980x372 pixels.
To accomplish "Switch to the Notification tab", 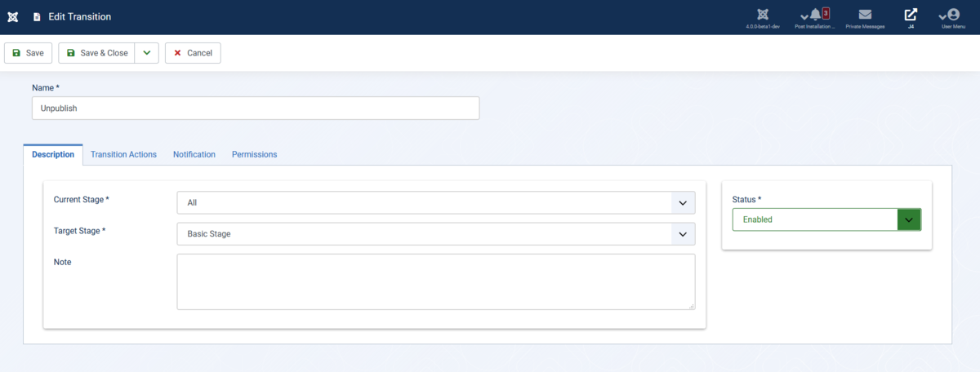I will coord(194,154).
